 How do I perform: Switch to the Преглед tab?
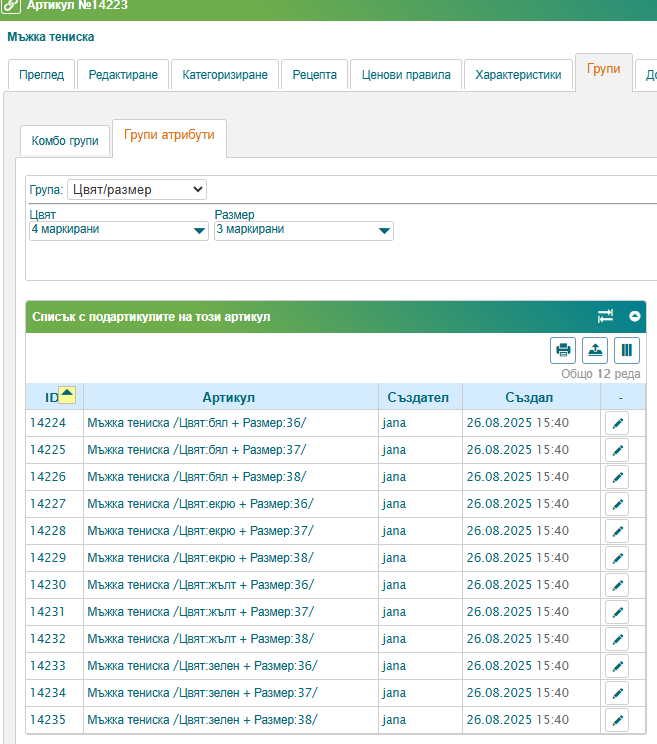(42, 74)
